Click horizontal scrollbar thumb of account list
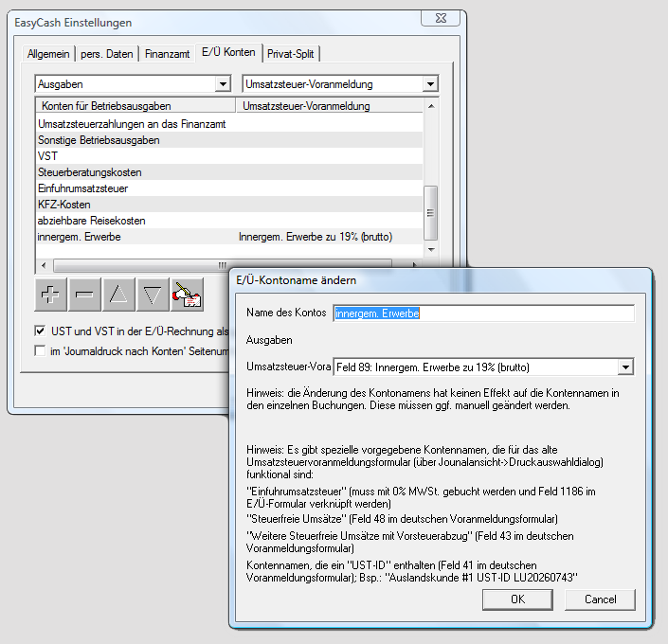The width and height of the screenshot is (668, 644). pos(223,265)
